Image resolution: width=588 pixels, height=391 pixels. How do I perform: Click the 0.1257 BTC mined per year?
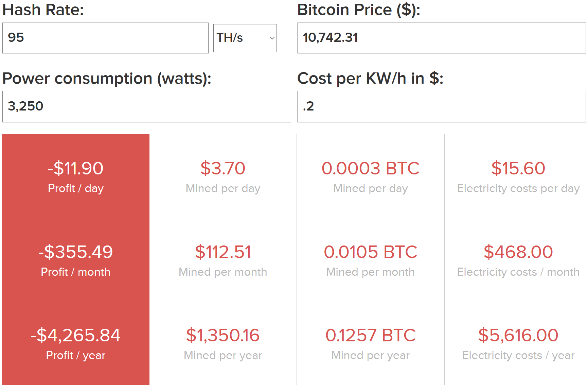click(371, 335)
